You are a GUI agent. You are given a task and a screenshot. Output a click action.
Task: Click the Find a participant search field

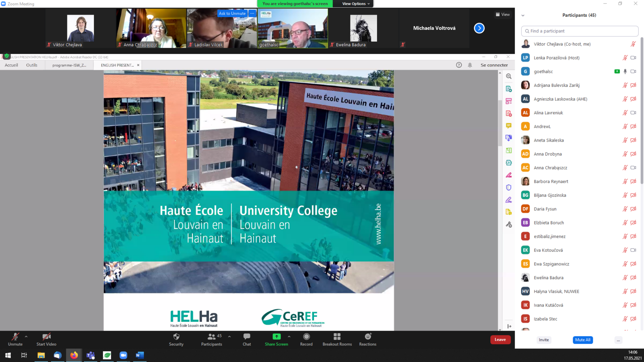[580, 31]
